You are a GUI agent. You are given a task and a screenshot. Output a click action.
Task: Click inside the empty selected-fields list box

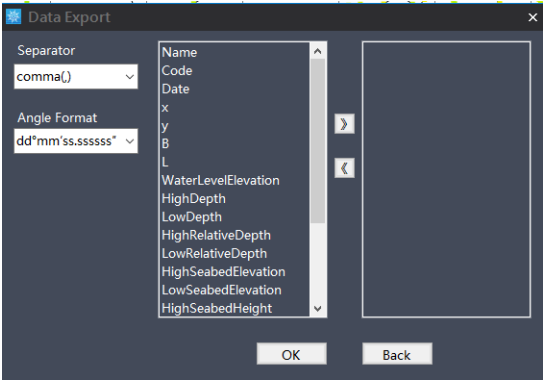tap(446, 179)
